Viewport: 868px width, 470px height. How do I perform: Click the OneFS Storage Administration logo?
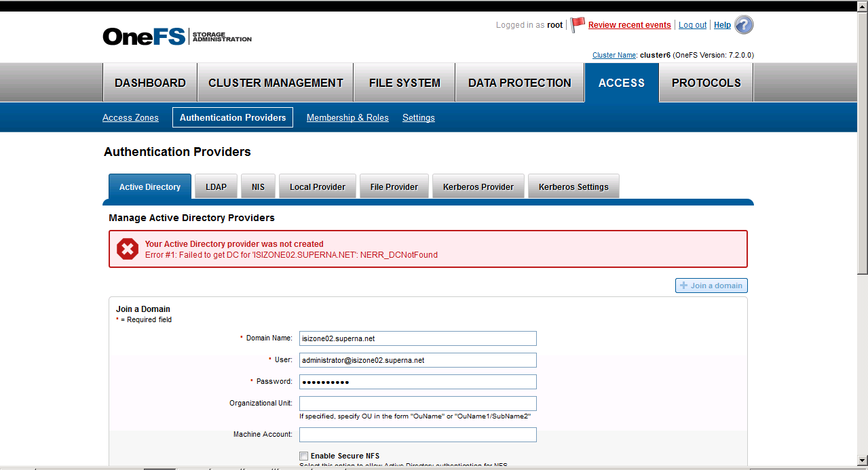tap(177, 36)
